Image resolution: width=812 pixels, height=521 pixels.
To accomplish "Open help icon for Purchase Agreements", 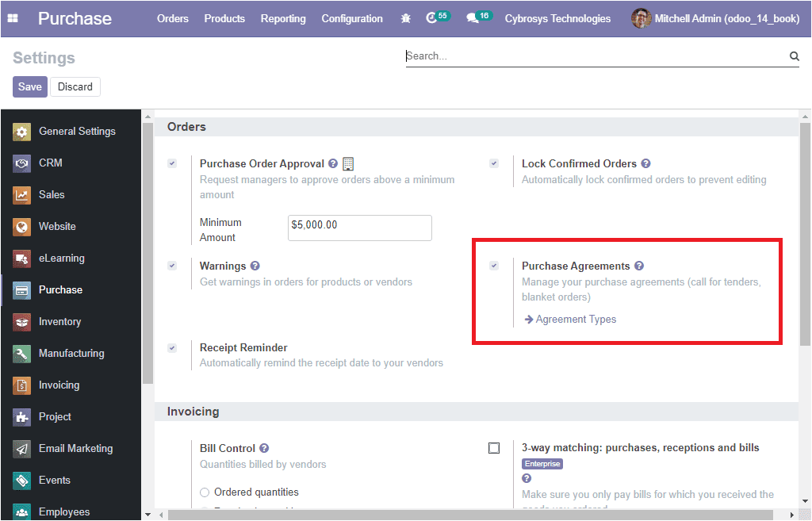I will click(x=639, y=266).
